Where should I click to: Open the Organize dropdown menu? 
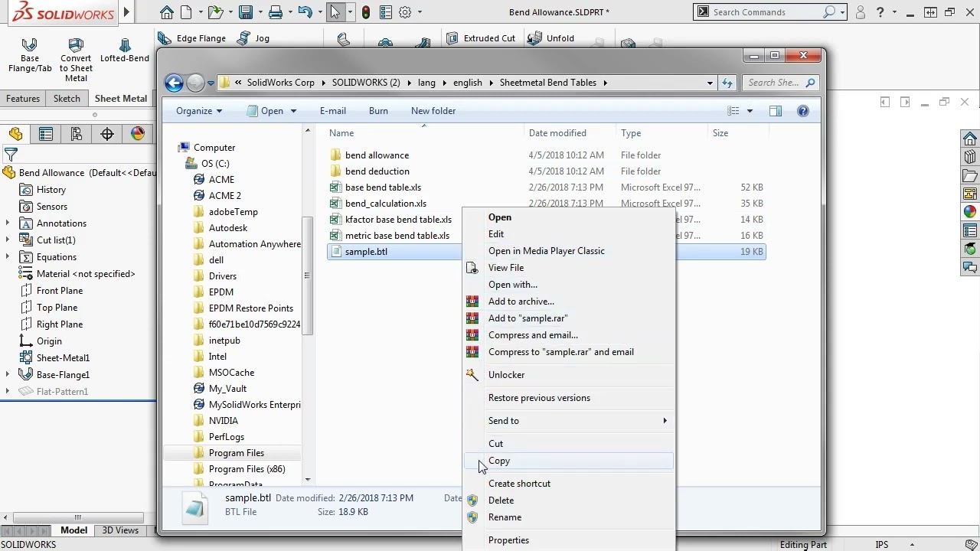tap(199, 111)
